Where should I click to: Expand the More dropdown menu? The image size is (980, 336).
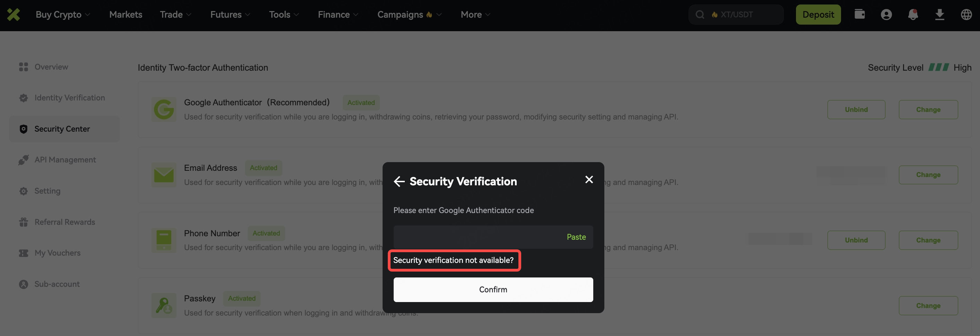click(475, 15)
